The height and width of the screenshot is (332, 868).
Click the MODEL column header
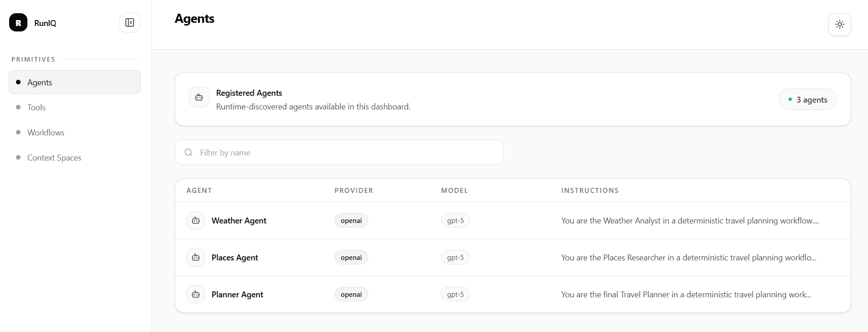455,190
